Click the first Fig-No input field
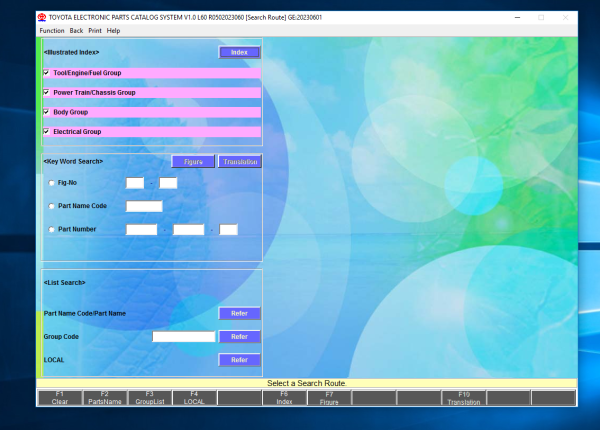Screen dimensions: 600x430 [135, 183]
